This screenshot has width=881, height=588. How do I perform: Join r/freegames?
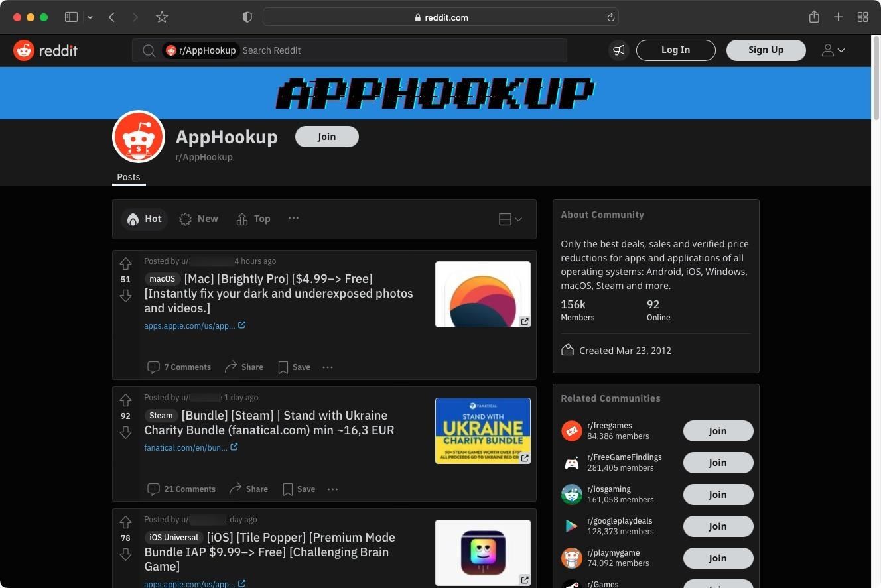pyautogui.click(x=718, y=431)
